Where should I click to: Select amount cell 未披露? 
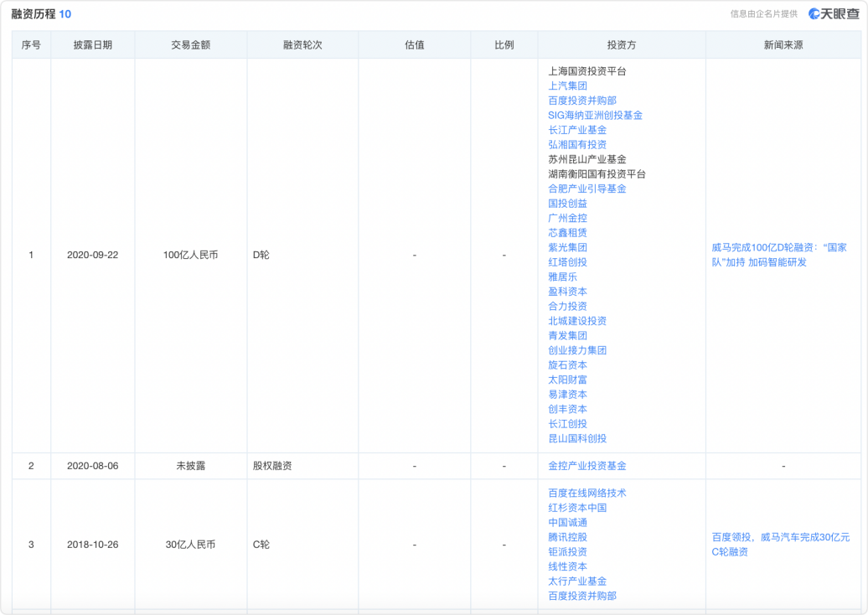coord(190,466)
